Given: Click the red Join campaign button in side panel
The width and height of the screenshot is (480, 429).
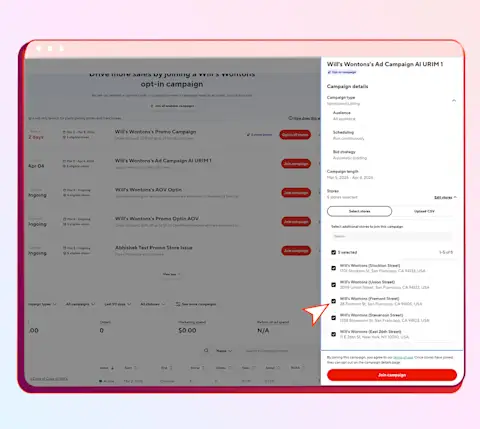Looking at the screenshot, I should pos(392,375).
